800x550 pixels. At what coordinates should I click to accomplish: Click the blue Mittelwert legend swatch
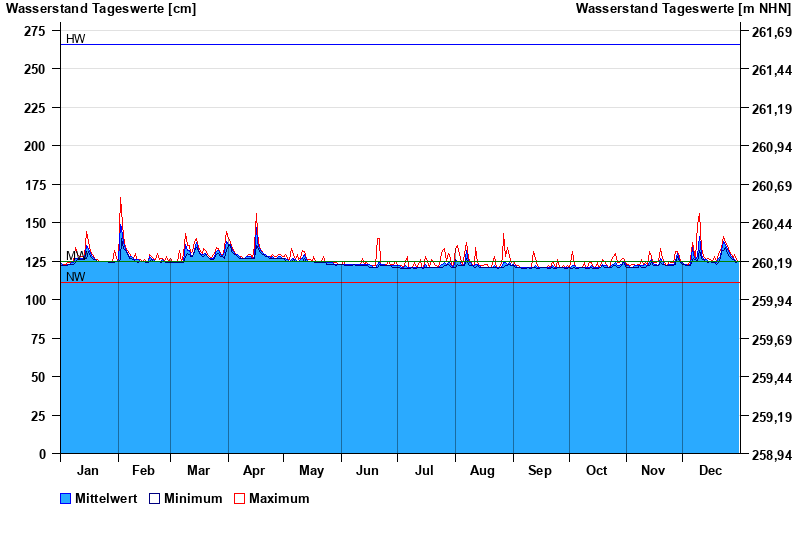66,498
